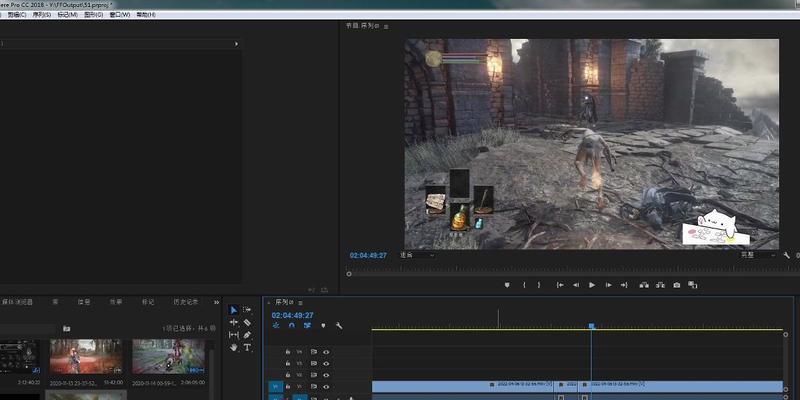This screenshot has width=800, height=400.
Task: Select the red forest clip thumbnail
Action: pos(86,357)
